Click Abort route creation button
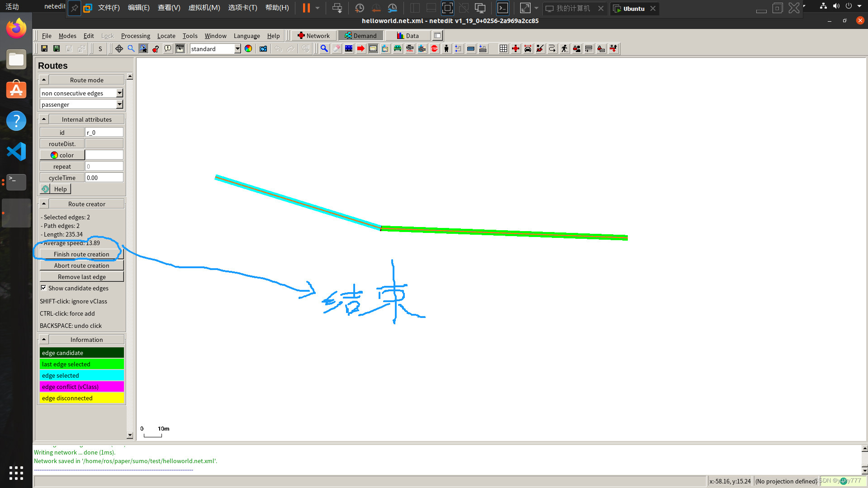The height and width of the screenshot is (488, 868). point(81,265)
